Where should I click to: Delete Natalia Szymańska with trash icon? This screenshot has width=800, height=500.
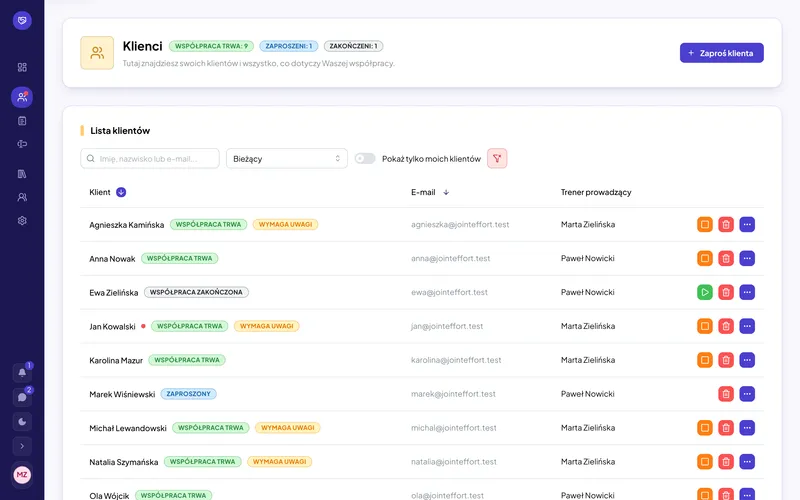tap(726, 462)
